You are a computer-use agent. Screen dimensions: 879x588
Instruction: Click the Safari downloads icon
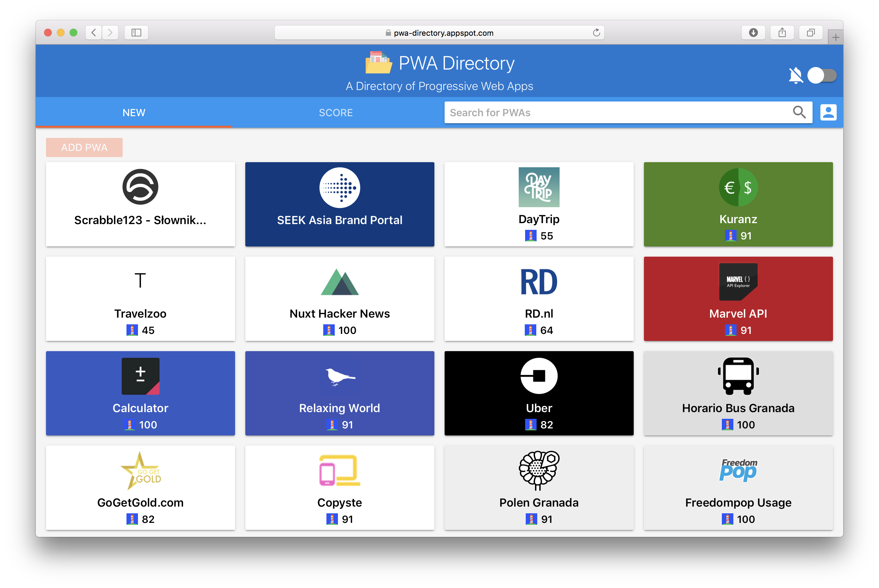pyautogui.click(x=754, y=33)
